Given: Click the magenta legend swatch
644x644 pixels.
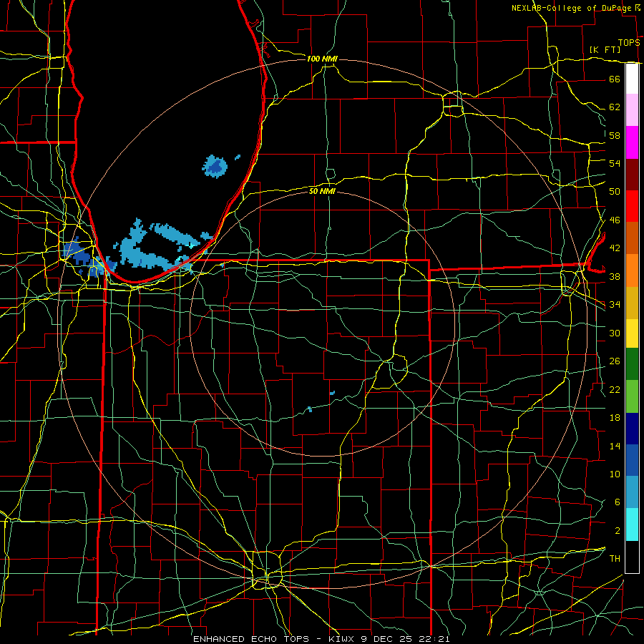Looking at the screenshot, I should (x=632, y=142).
